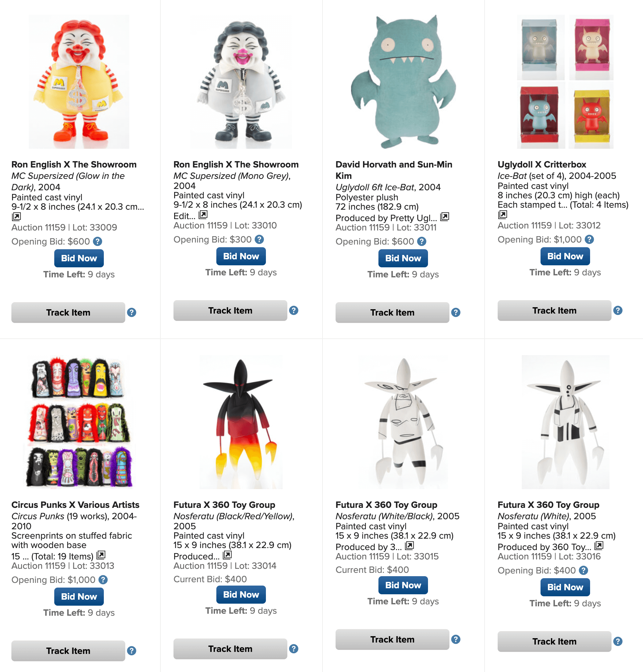The height and width of the screenshot is (672, 643).
Task: Click the Opening Bid help icon for Nosferatu (White)
Action: click(583, 570)
